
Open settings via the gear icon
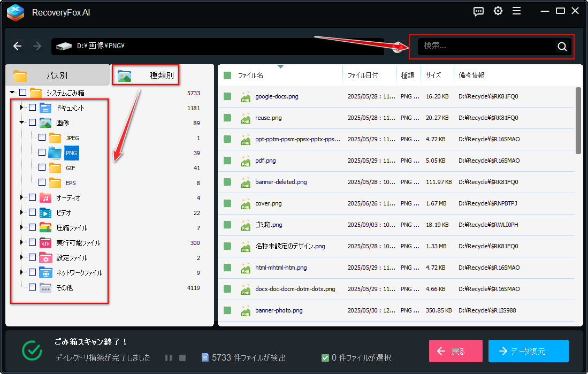[x=498, y=11]
